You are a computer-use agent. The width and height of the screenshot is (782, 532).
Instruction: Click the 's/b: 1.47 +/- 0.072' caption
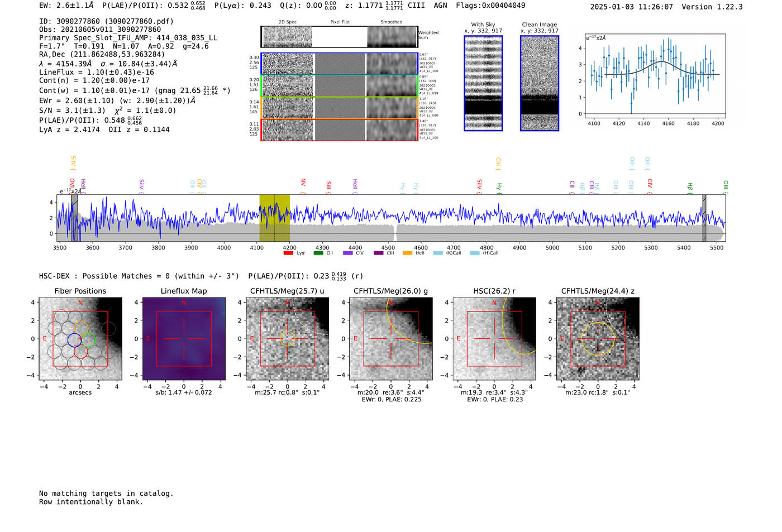coord(184,392)
